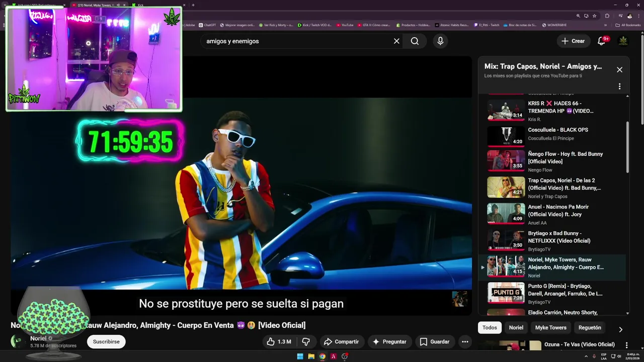Click the Mix: Trap Capos, Noriel title

click(x=543, y=66)
